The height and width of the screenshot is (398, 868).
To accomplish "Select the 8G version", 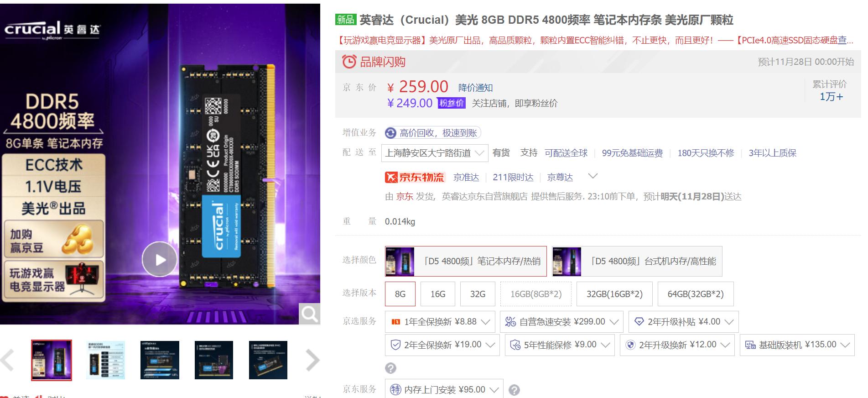I will 400,294.
